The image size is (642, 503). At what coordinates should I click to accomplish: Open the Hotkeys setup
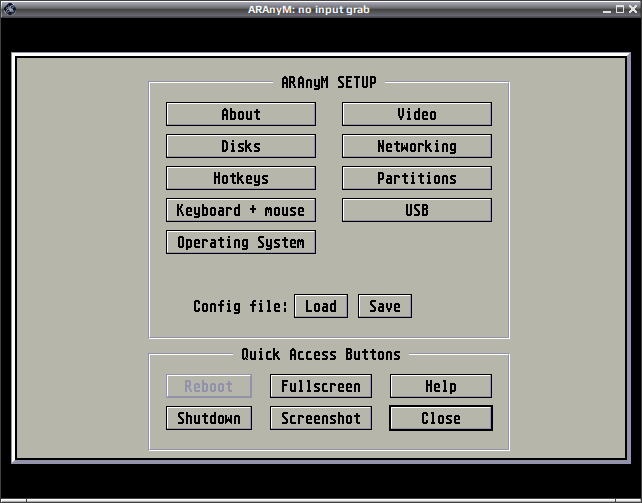[x=241, y=178]
